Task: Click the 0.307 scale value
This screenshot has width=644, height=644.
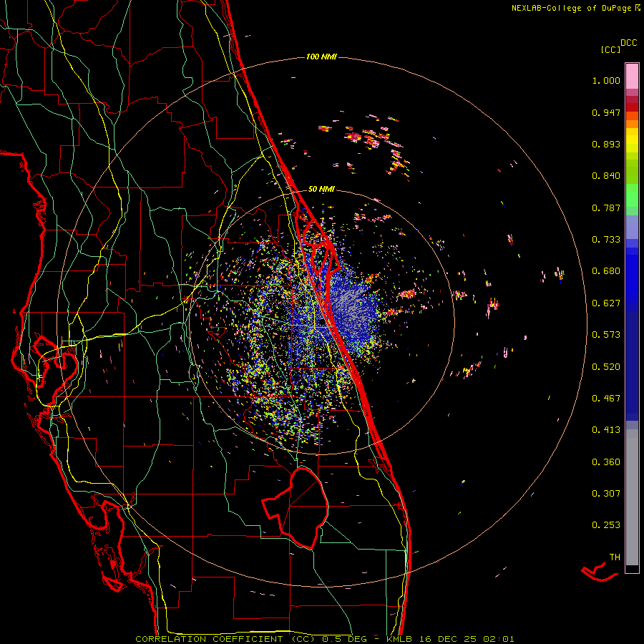Action: tap(606, 494)
